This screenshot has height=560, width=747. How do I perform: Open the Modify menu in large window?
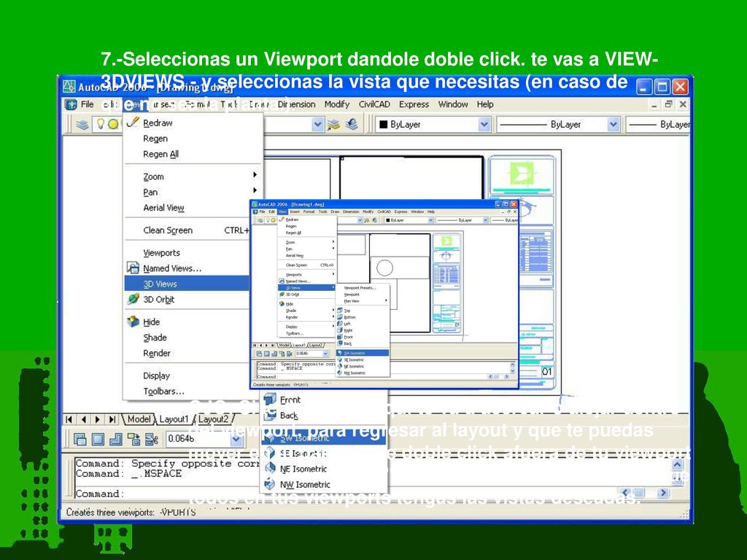[337, 104]
